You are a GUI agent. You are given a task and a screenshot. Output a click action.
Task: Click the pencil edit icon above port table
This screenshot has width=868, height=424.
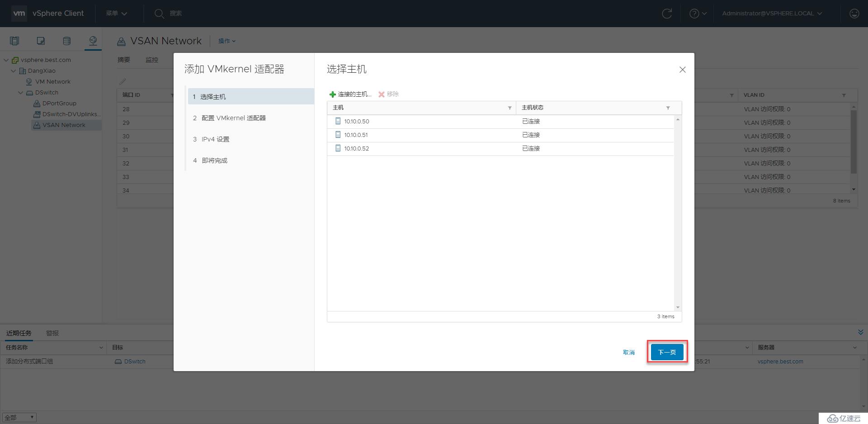(x=123, y=81)
